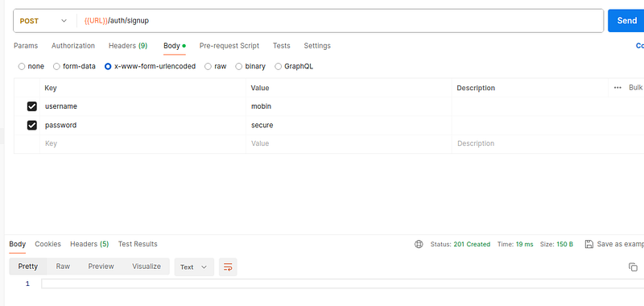Open the request Settings tab
The image size is (644, 306).
click(x=317, y=46)
